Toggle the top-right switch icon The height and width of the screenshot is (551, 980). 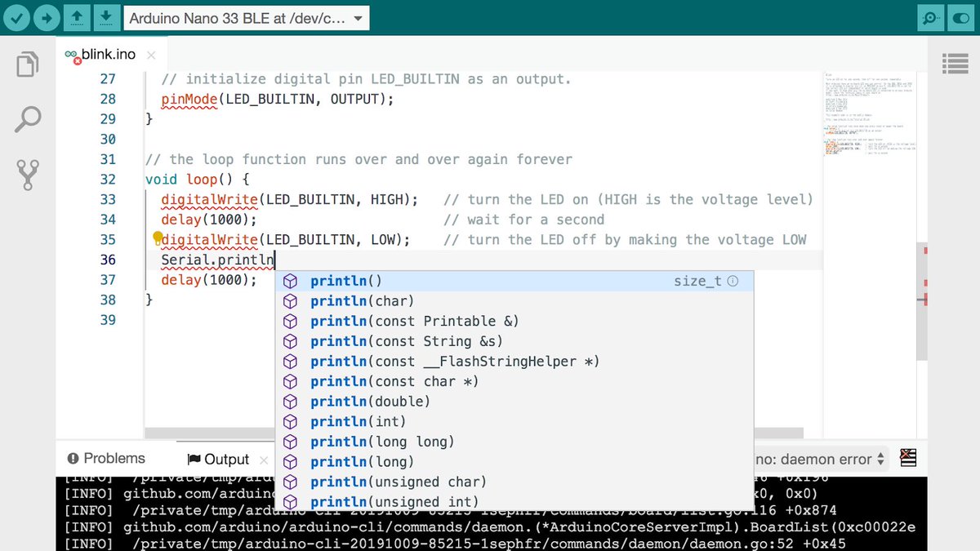[961, 18]
